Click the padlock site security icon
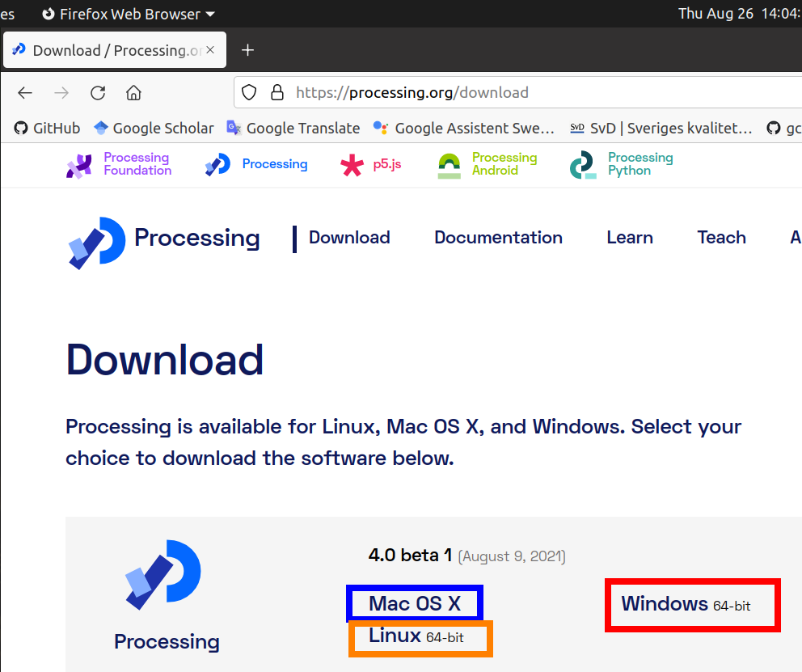The width and height of the screenshot is (802, 672). pos(276,92)
